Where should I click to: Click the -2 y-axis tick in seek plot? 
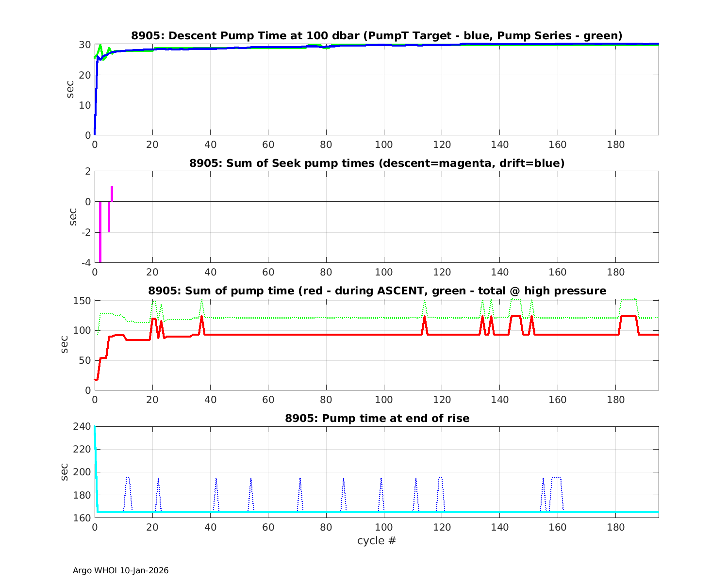click(x=85, y=232)
